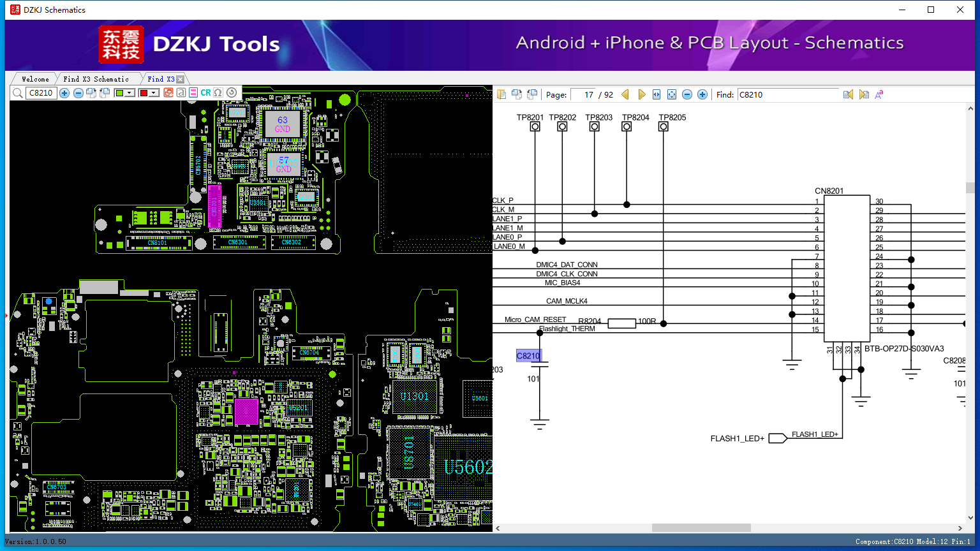Find the next match in the schematic

tap(864, 94)
